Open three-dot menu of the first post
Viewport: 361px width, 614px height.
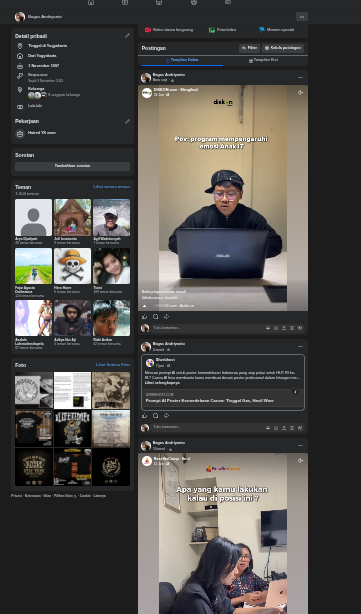pyautogui.click(x=300, y=78)
